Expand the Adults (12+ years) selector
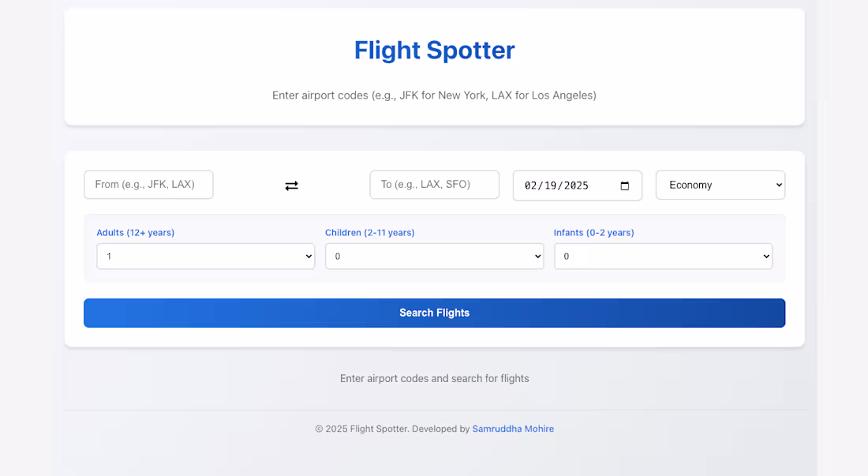This screenshot has height=476, width=868. click(x=205, y=256)
